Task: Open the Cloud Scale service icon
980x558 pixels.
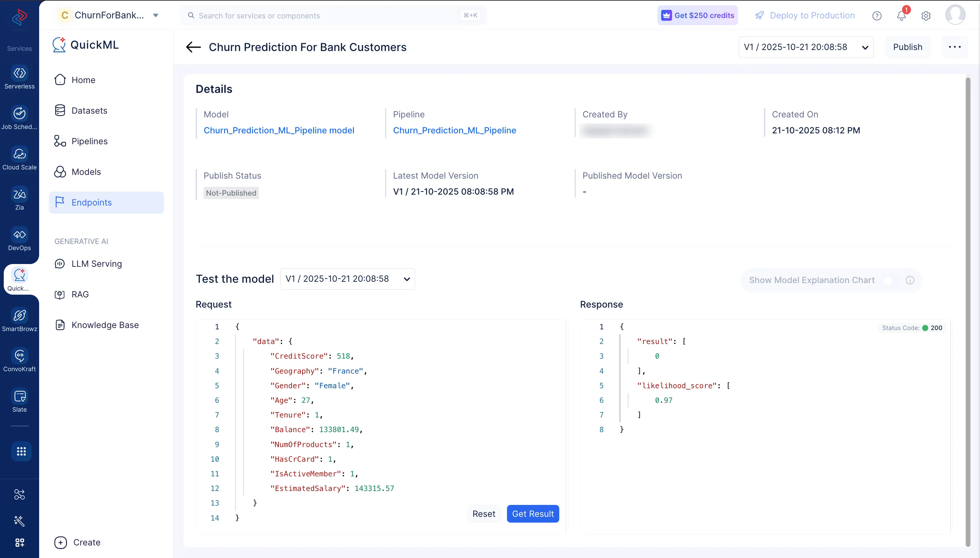Action: click(19, 154)
